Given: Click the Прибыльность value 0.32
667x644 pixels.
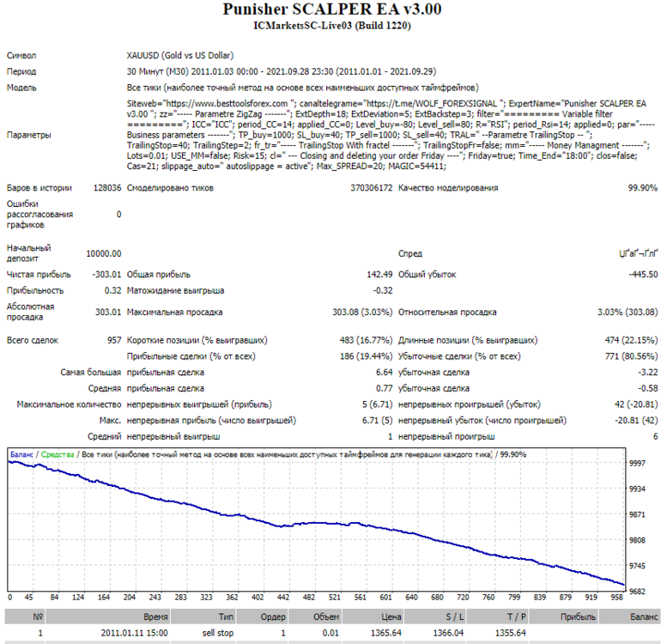Looking at the screenshot, I should (x=112, y=290).
